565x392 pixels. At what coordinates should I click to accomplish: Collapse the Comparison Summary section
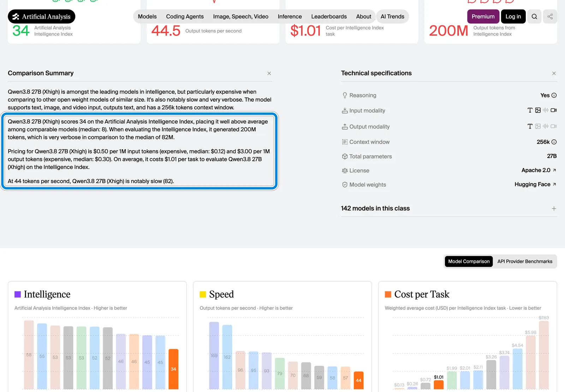[269, 73]
